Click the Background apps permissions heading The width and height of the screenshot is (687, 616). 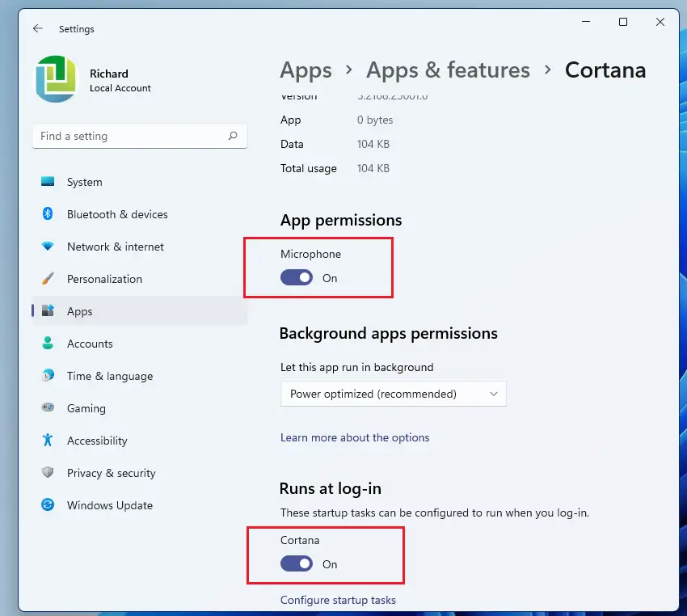[x=388, y=333]
